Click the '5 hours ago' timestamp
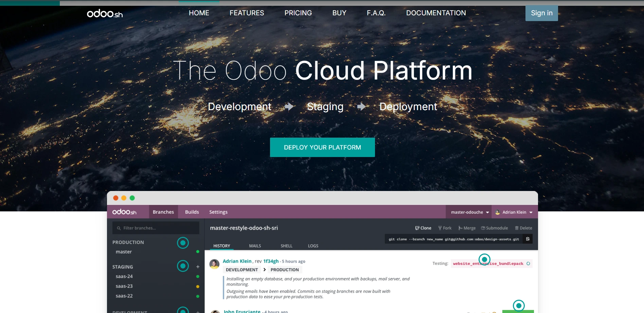Screen dimensions: 644x313 click(293, 261)
